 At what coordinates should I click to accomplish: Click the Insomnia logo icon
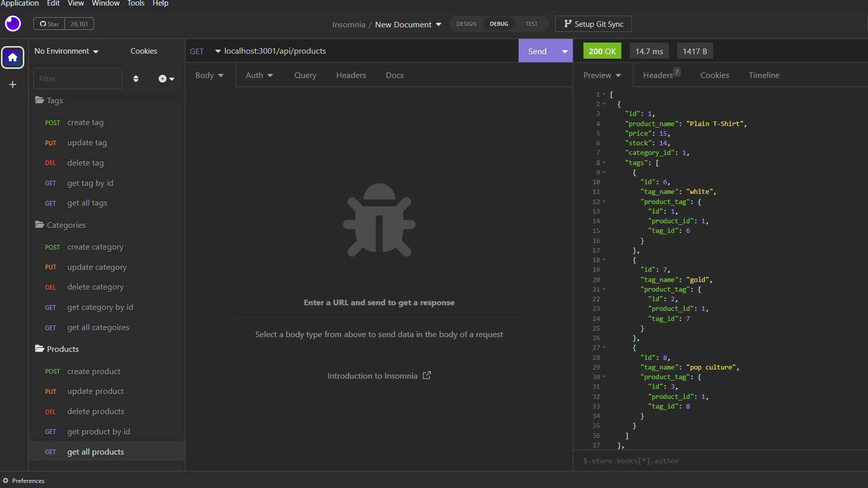coord(13,23)
